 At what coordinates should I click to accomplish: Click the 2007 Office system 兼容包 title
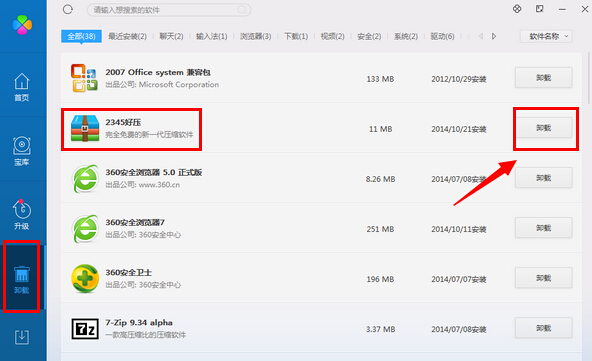[x=158, y=72]
